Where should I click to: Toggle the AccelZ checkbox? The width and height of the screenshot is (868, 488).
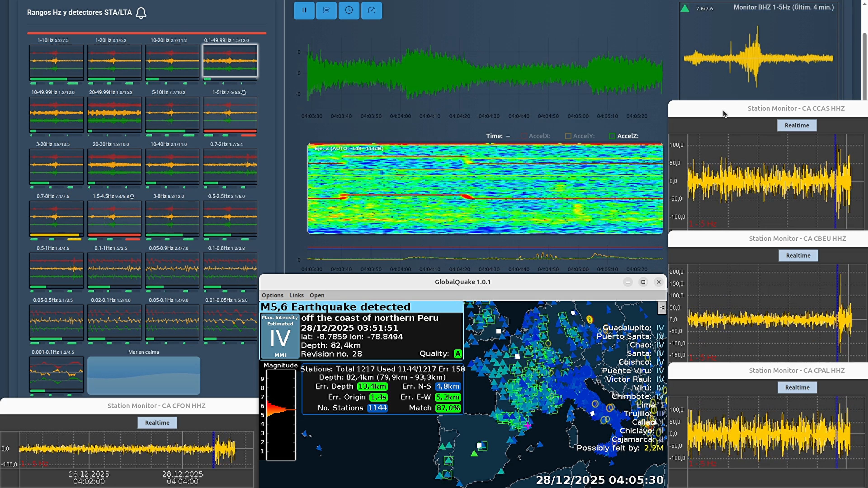[x=612, y=136]
